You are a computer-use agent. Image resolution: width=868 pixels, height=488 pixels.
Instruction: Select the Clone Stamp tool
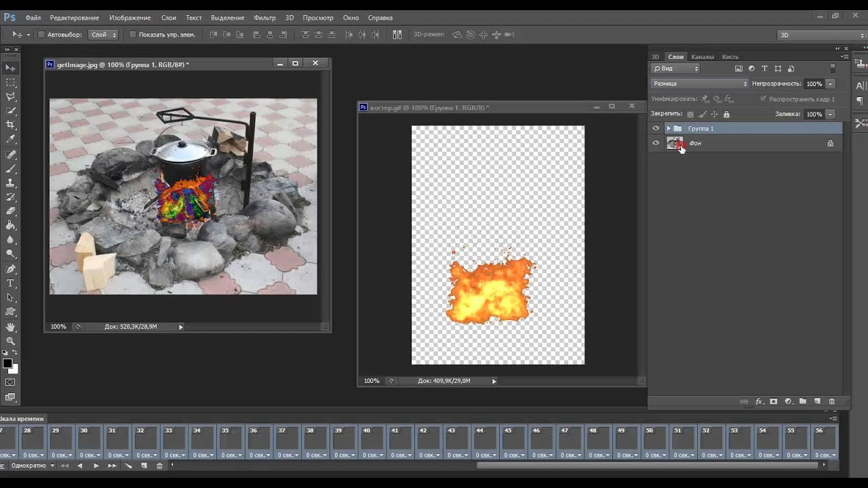(10, 182)
